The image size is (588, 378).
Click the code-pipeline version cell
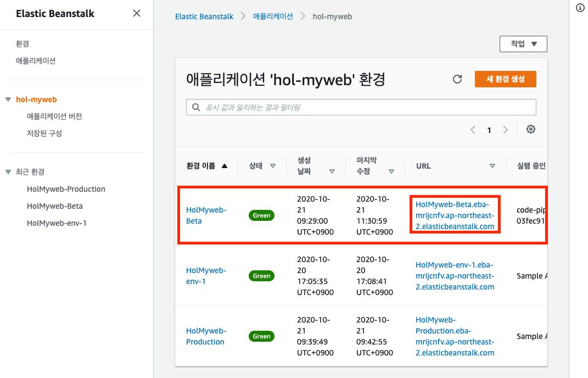530,215
